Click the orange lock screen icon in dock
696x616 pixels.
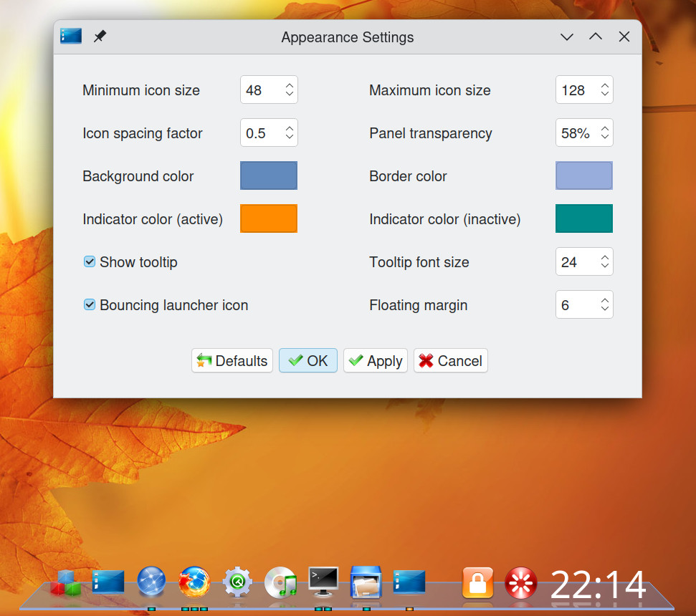tap(477, 582)
